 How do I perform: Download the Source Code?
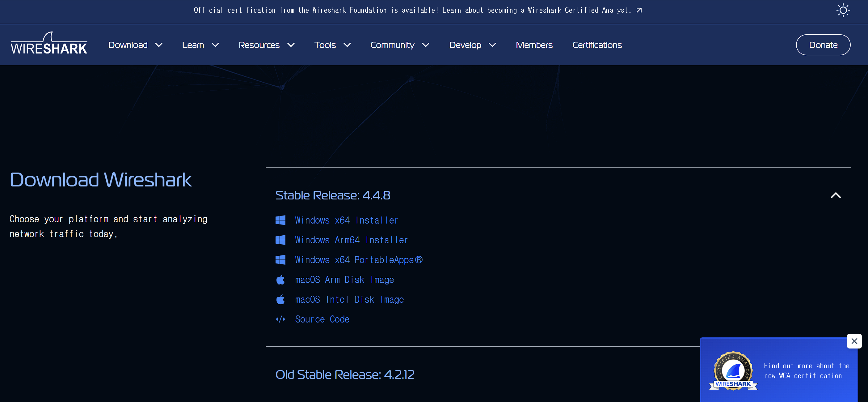[x=322, y=319]
